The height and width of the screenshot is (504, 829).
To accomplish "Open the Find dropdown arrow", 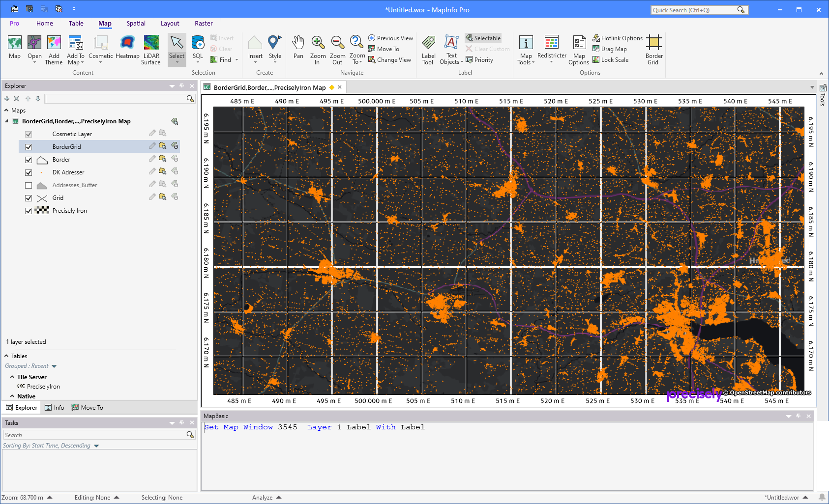I will point(237,60).
